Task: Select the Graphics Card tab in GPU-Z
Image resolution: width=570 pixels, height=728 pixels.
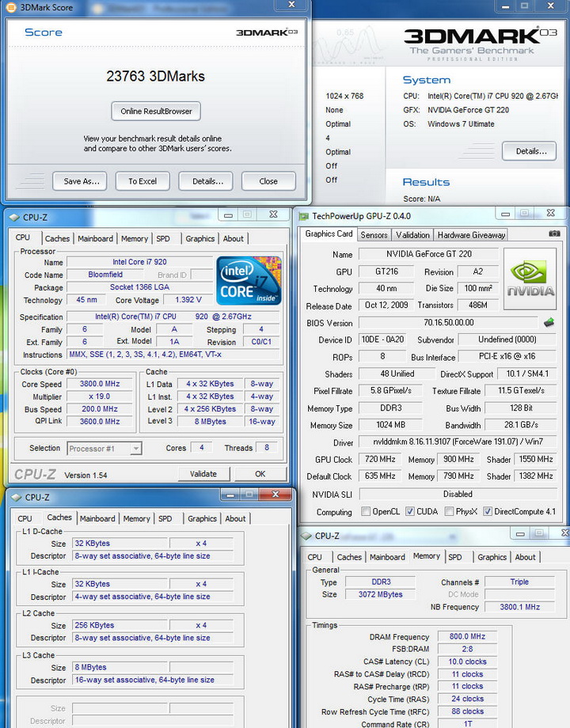Action: [x=329, y=234]
